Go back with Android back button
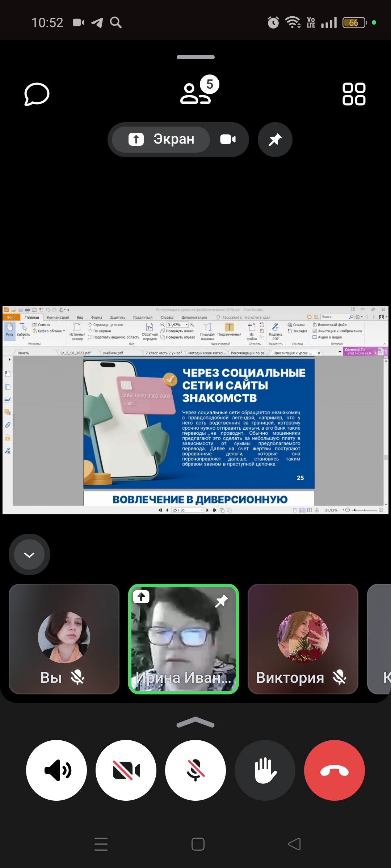 294,844
